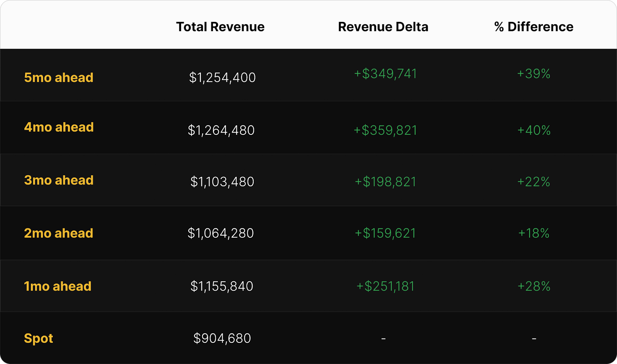617x364 pixels.
Task: Click the $904,680 Spot revenue value
Action: coord(222,338)
